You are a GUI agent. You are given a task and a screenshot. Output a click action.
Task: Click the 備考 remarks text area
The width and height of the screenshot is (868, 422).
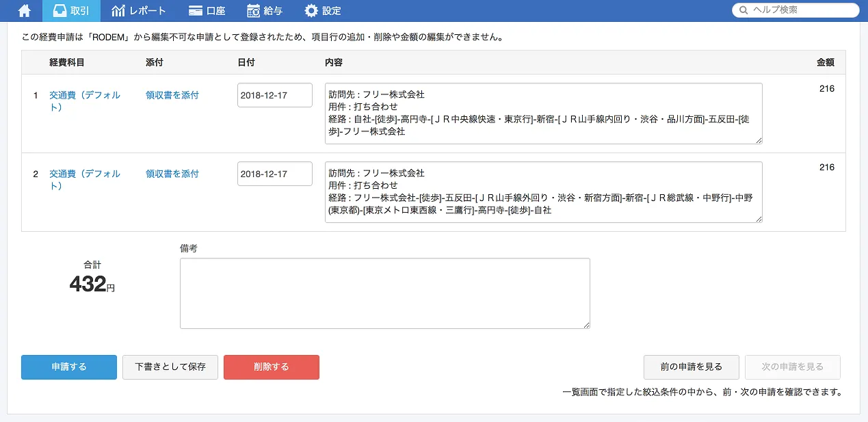point(384,293)
